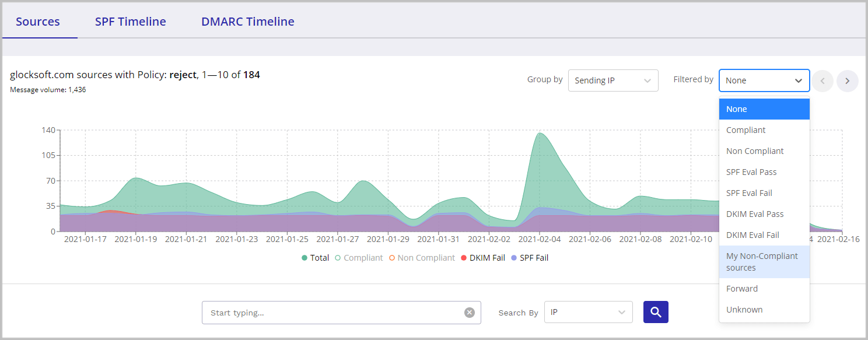This screenshot has width=868, height=340.
Task: Open the Search By IP combo box
Action: (588, 312)
